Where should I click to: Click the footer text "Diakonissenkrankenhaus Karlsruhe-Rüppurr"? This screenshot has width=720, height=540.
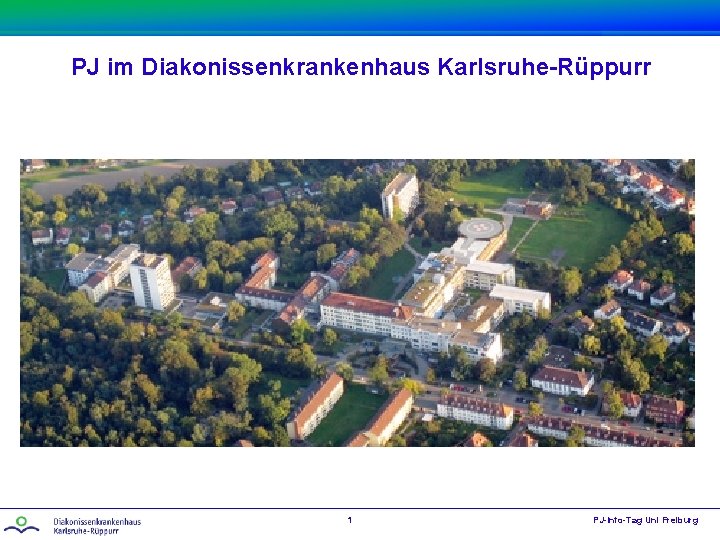click(x=97, y=526)
